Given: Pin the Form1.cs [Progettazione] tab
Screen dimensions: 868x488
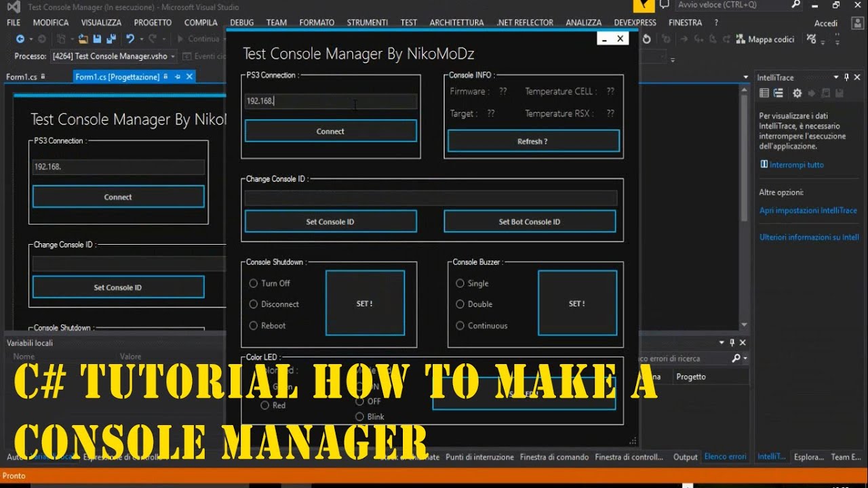Looking at the screenshot, I should click(178, 77).
